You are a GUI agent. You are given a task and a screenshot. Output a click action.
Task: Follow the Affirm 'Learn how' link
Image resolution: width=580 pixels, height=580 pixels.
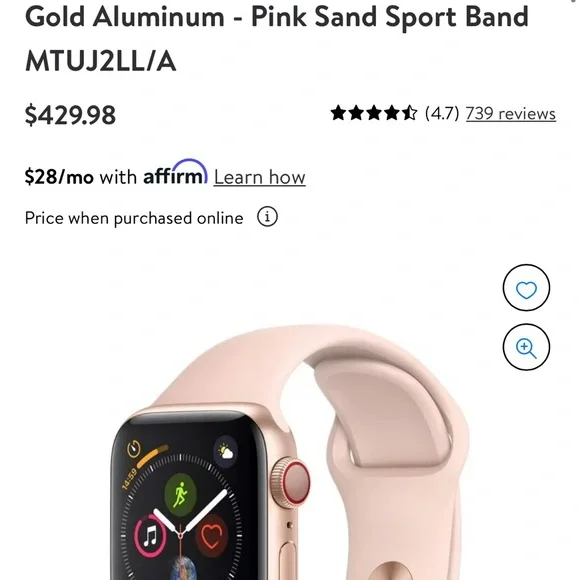(259, 177)
